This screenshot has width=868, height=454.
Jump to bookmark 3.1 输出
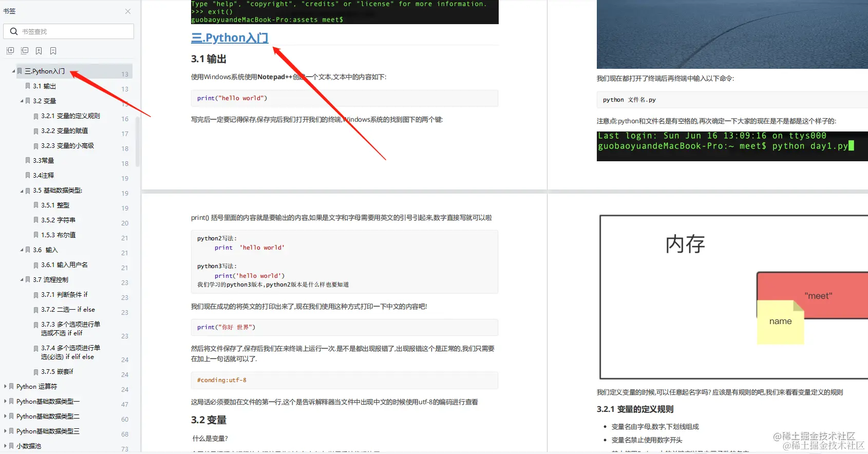(x=44, y=86)
